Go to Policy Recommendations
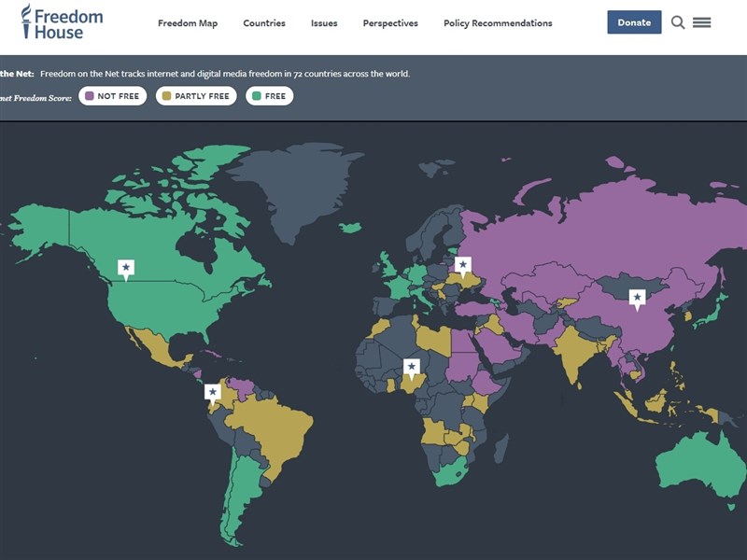 point(498,23)
